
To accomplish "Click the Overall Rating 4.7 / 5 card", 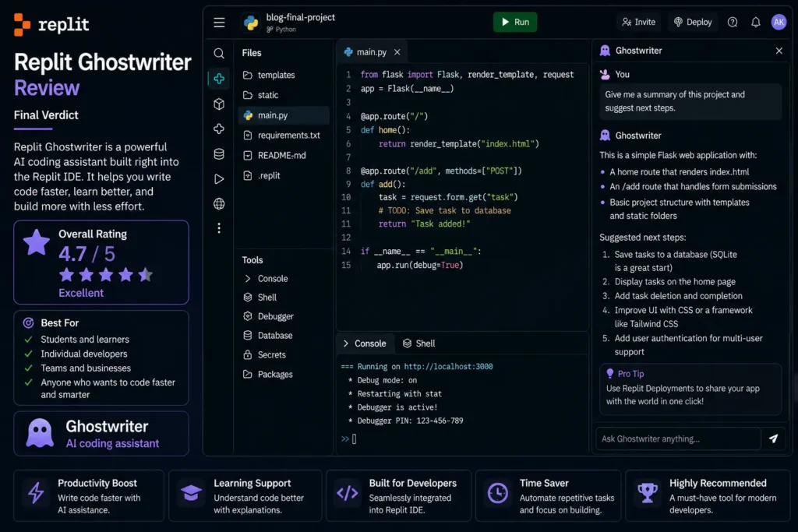I will click(101, 262).
